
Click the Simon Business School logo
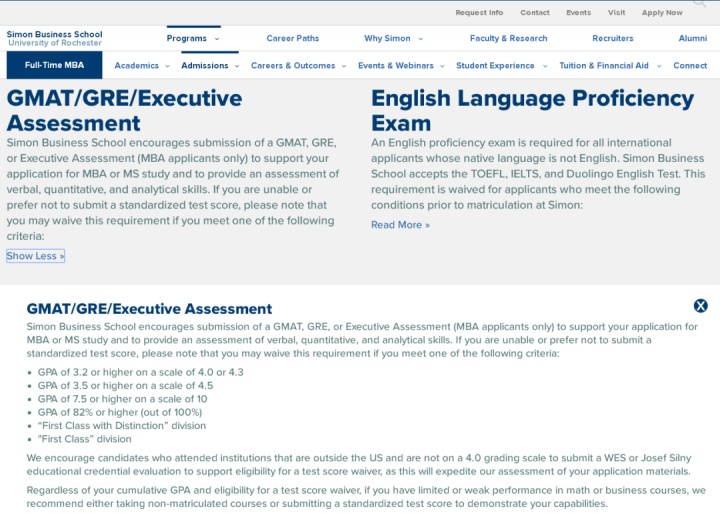[x=54, y=39]
